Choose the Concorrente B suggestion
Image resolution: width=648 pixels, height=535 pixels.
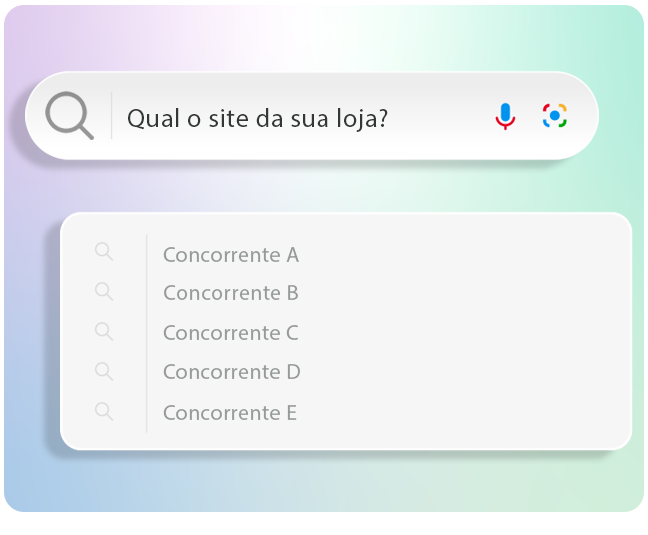pyautogui.click(x=231, y=293)
